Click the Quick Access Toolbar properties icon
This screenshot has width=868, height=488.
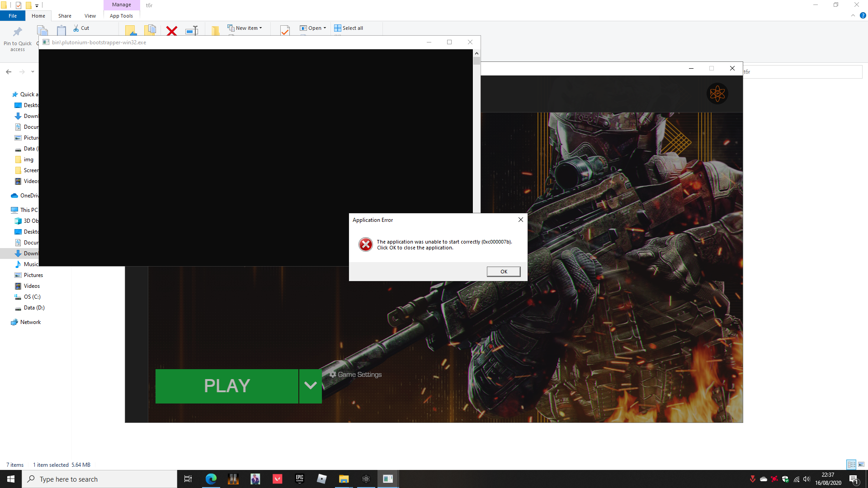[x=19, y=5]
